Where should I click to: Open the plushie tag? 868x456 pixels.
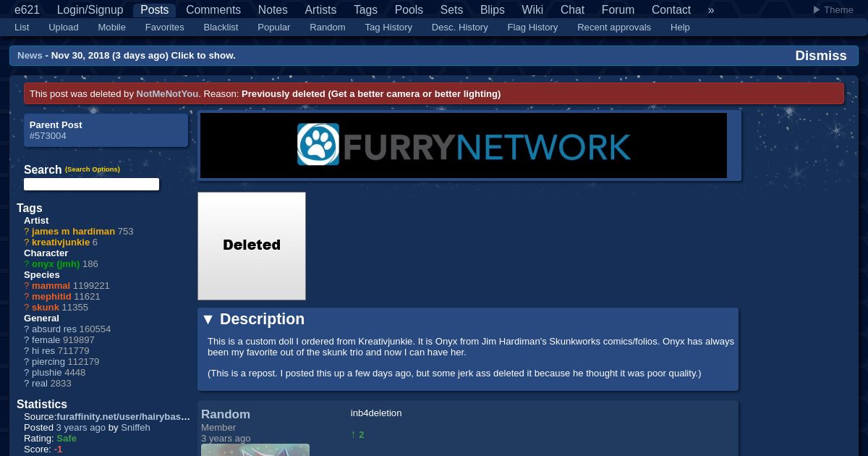pyautogui.click(x=47, y=373)
